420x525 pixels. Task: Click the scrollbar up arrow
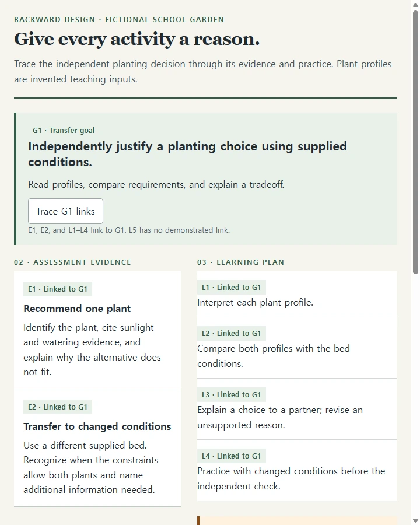coord(415,5)
